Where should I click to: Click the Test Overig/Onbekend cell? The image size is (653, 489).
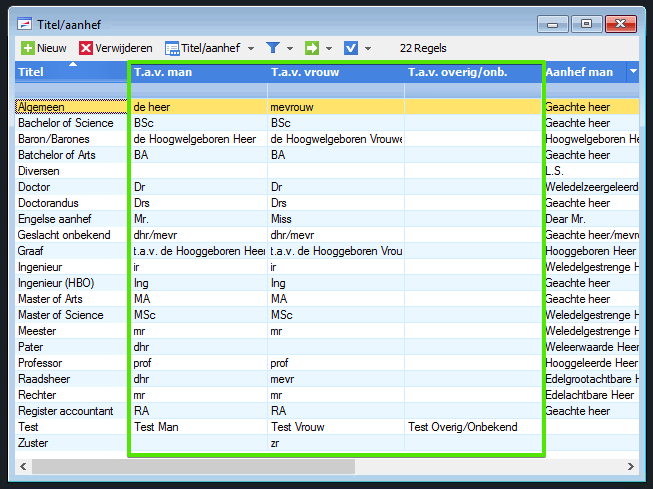click(462, 427)
